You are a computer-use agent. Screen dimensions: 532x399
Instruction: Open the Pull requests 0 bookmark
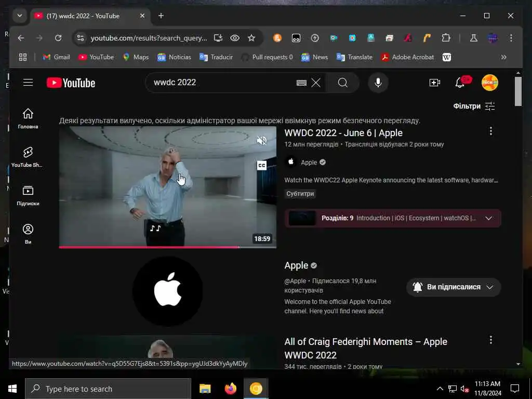click(267, 57)
